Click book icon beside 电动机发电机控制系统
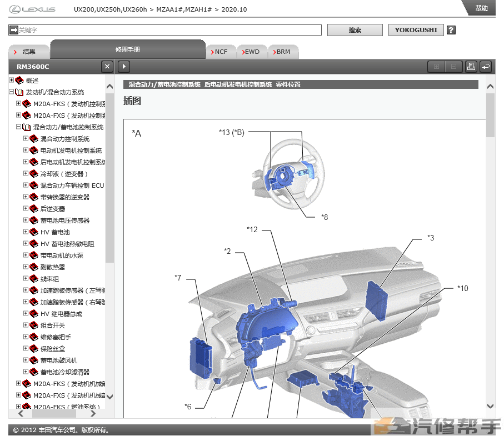Viewport: 504px width, 441px height. tap(34, 151)
